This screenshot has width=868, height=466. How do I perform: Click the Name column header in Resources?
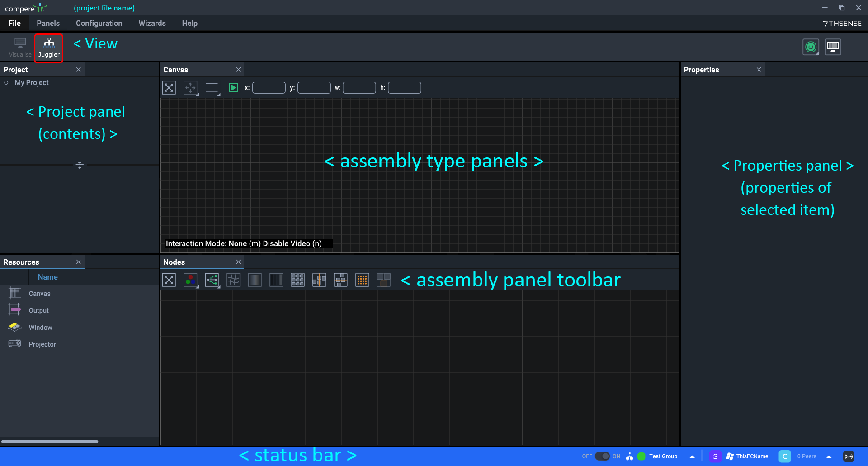47,277
